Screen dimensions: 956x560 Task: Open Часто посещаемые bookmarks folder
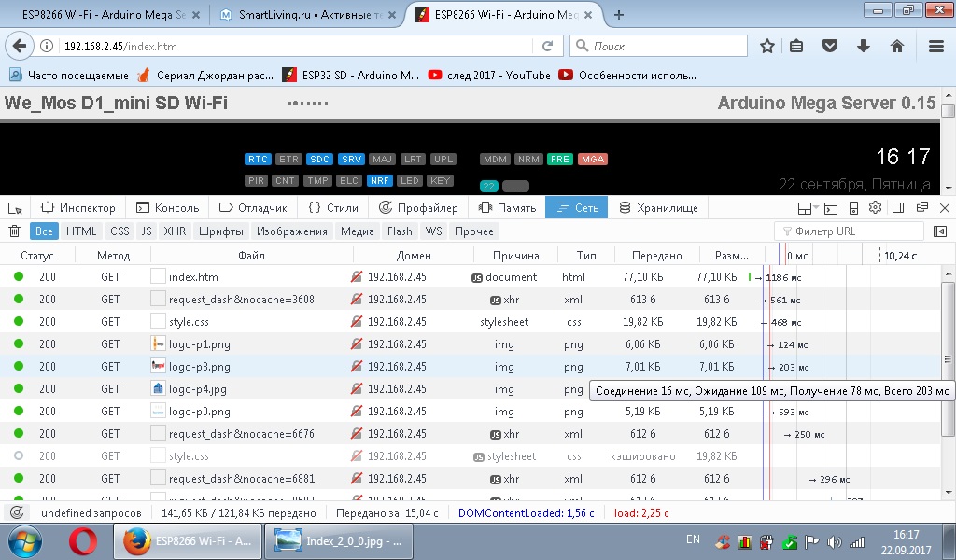(69, 76)
